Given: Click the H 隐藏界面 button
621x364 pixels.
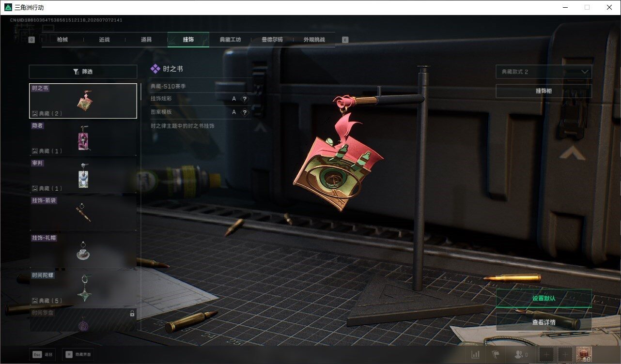Looking at the screenshot, I should pyautogui.click(x=78, y=354).
